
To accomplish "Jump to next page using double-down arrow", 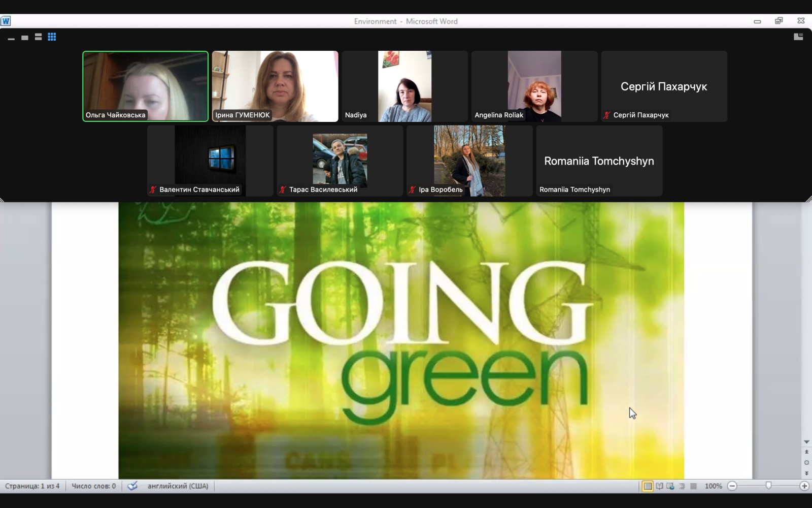I will pos(806,473).
